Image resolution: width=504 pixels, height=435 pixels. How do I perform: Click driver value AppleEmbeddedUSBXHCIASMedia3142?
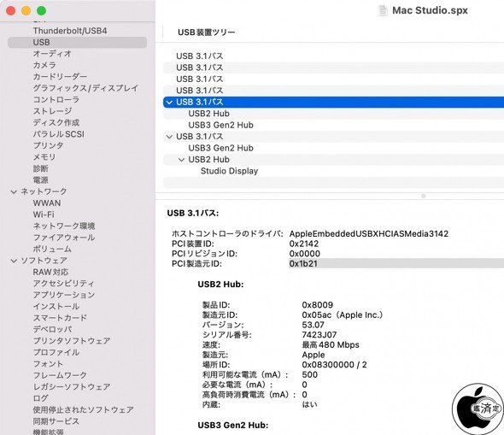369,233
